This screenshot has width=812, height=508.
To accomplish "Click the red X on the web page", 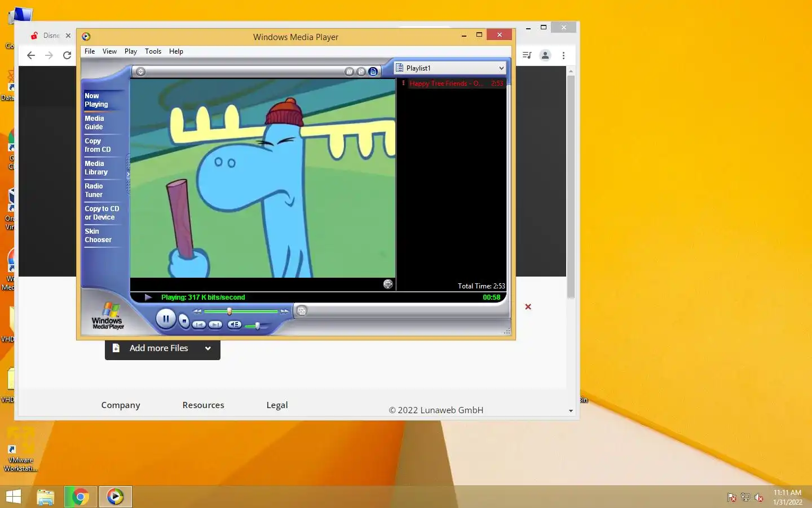I will tap(528, 306).
